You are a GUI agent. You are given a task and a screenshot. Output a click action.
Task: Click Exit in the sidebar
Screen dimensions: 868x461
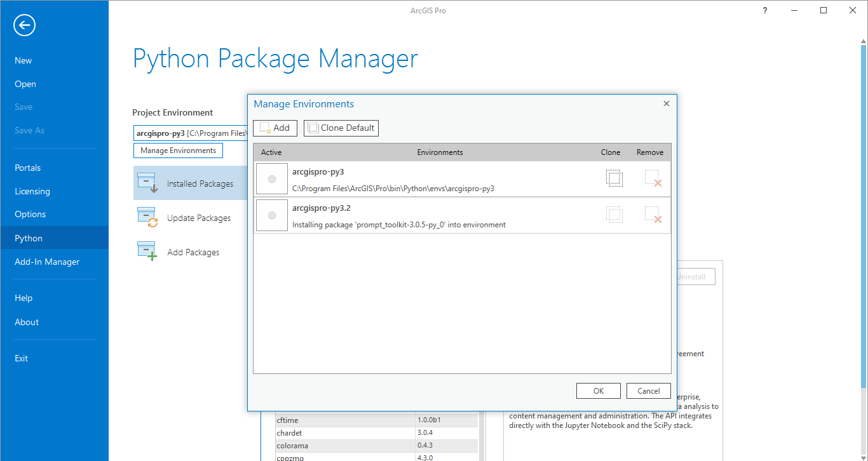point(22,358)
